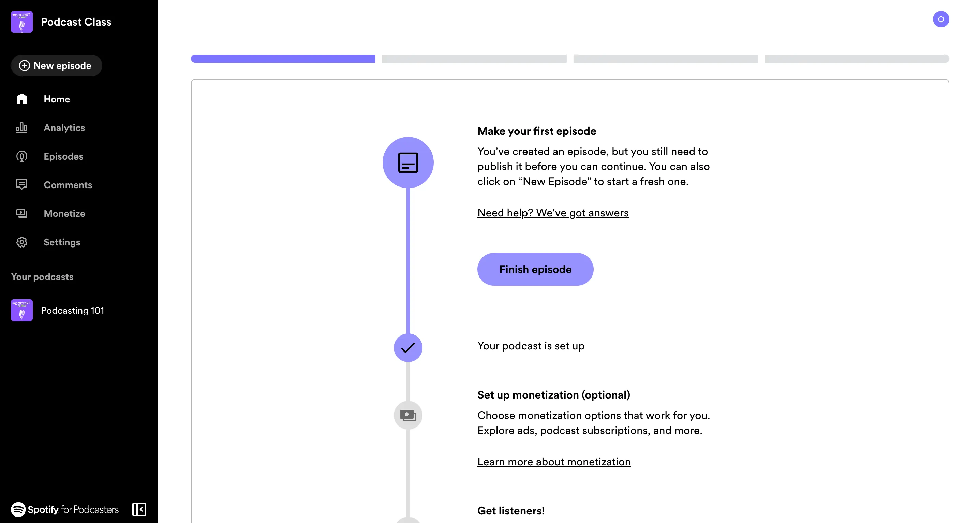The height and width of the screenshot is (523, 980).
Task: Click the Settings gear icon in sidebar
Action: [x=22, y=242]
